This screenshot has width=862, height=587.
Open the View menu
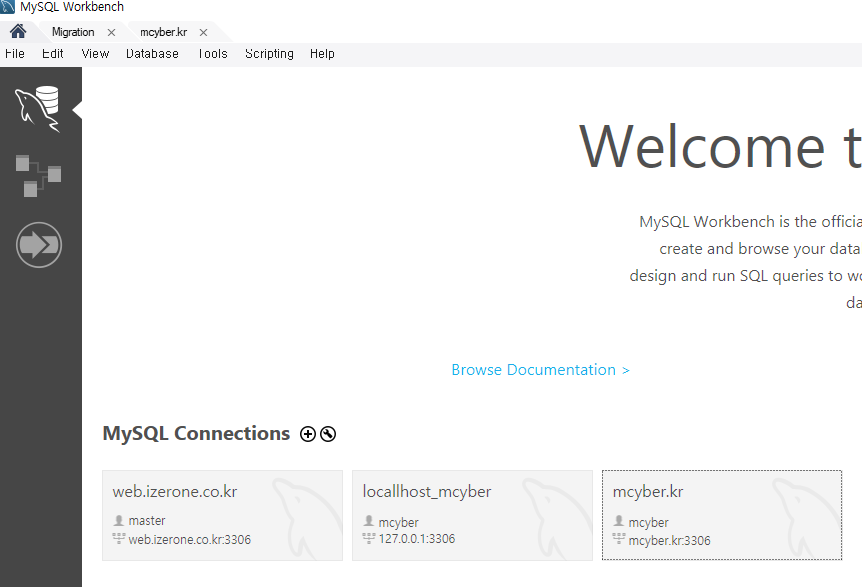(95, 53)
